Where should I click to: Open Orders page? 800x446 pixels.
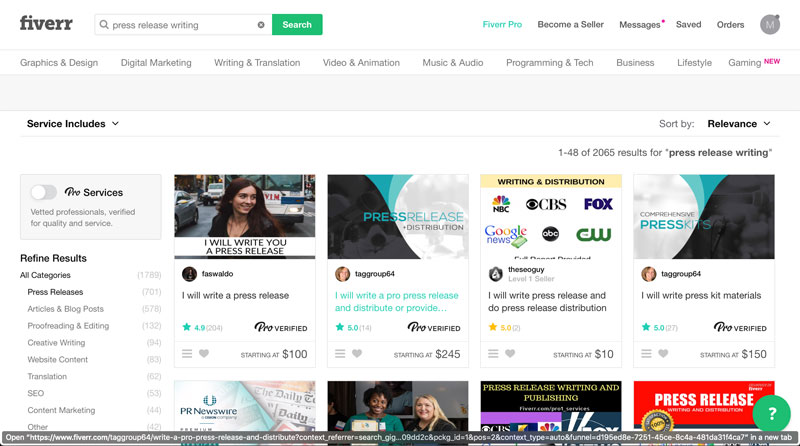730,24
